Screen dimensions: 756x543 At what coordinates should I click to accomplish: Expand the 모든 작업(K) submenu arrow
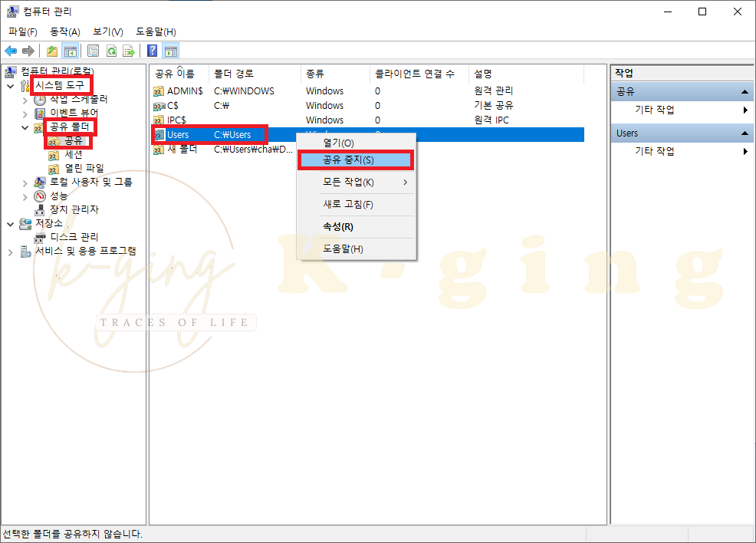pos(406,183)
